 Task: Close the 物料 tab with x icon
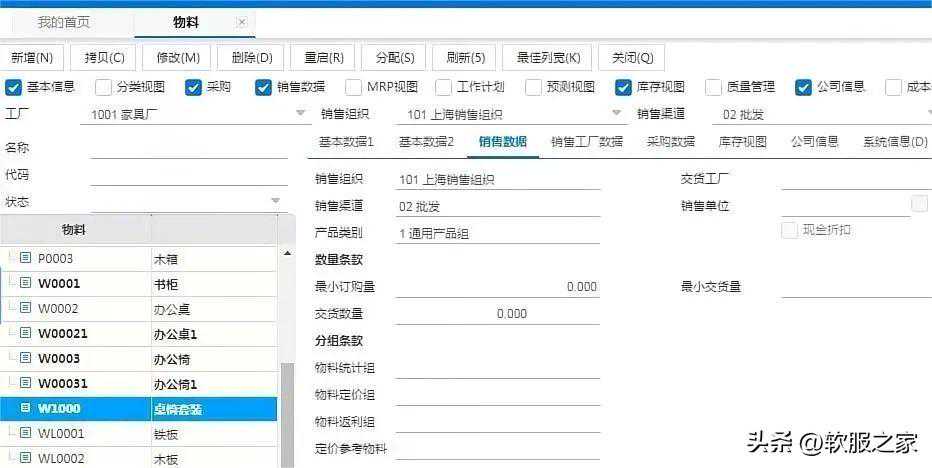click(x=242, y=22)
